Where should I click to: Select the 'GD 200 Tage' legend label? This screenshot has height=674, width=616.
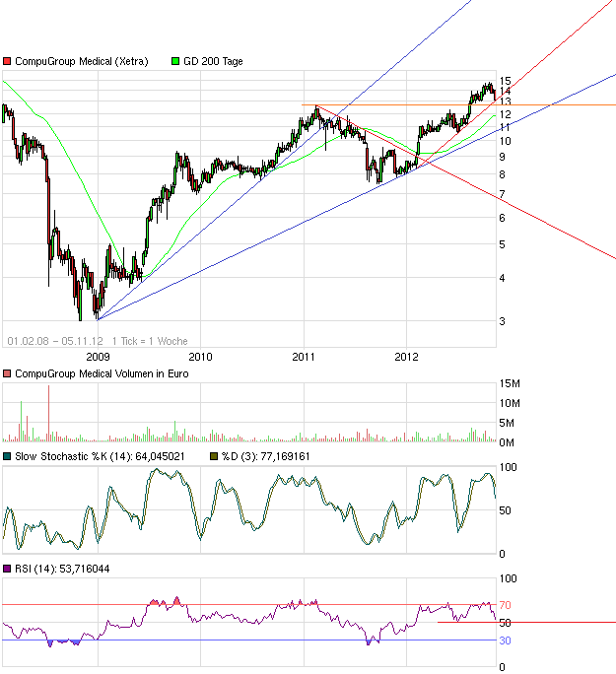tap(213, 61)
